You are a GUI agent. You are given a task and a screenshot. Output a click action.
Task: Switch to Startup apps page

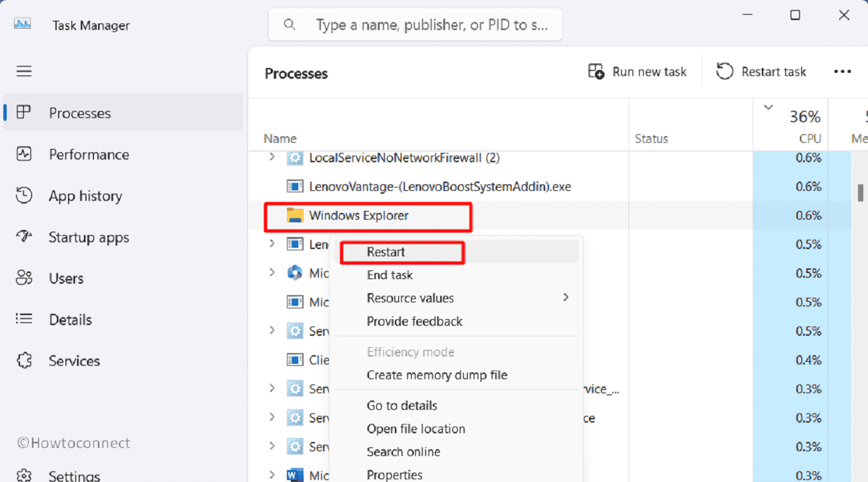123,237
